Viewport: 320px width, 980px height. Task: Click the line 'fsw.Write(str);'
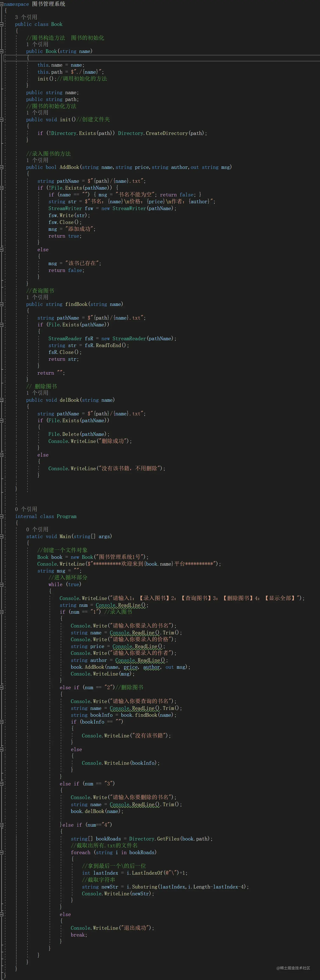[69, 215]
